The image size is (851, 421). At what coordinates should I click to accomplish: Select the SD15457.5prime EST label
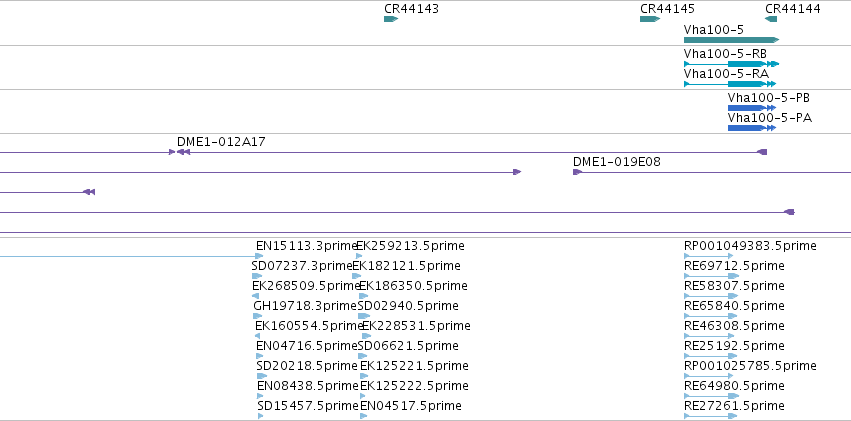[308, 406]
